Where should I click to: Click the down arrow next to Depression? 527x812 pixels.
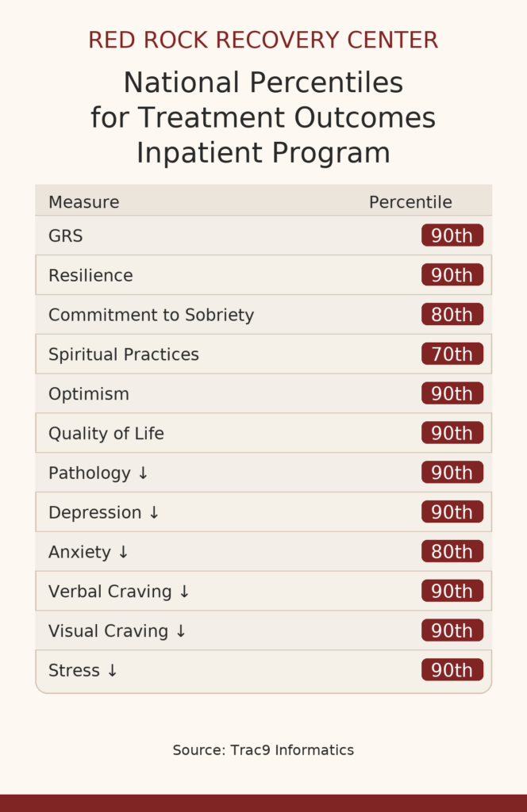(x=154, y=513)
